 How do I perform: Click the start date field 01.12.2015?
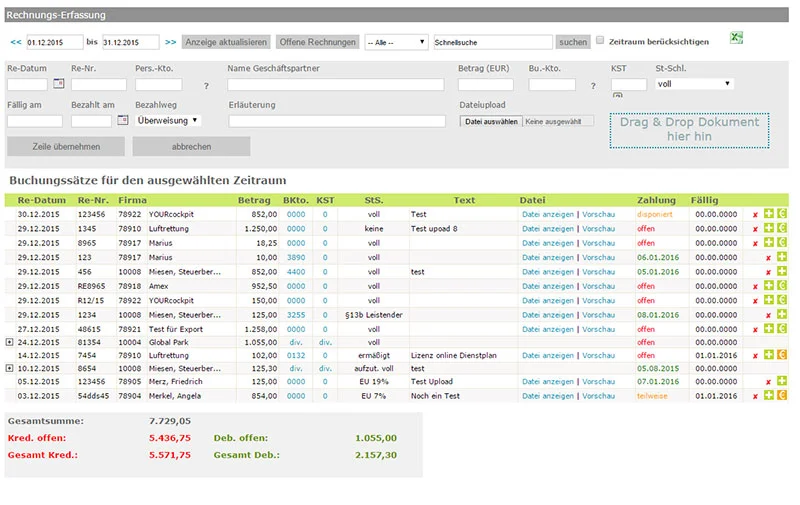click(x=55, y=42)
